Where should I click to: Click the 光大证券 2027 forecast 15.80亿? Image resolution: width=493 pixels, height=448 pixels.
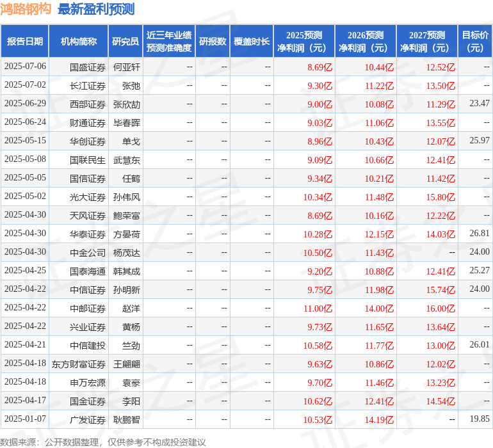coord(440,197)
